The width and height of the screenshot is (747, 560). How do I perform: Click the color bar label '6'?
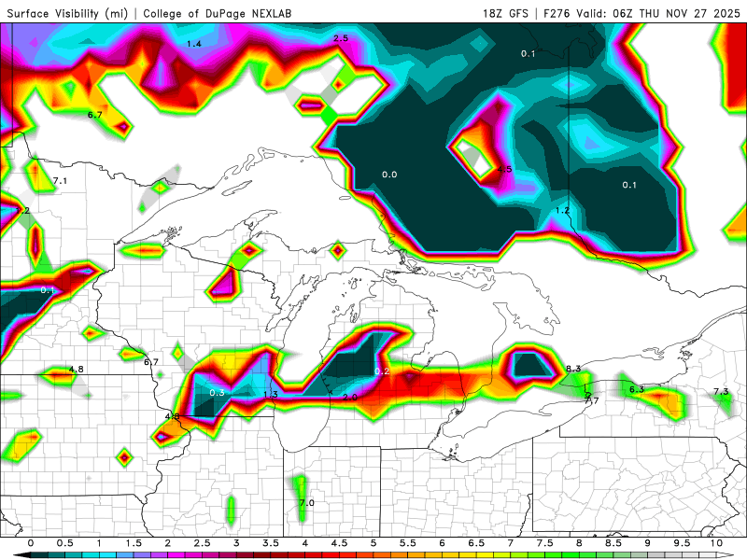442,543
